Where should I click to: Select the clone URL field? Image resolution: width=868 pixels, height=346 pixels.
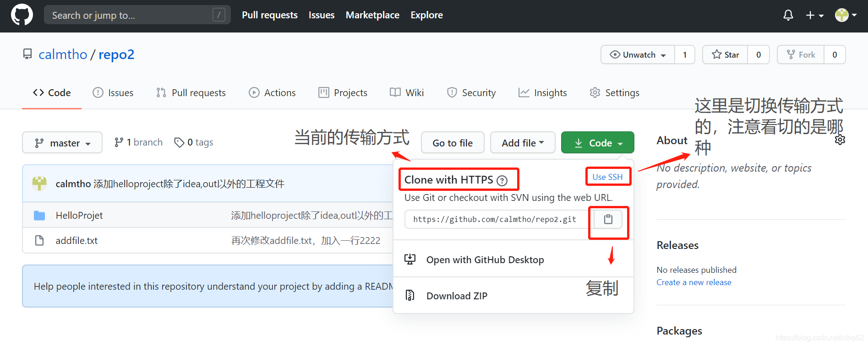pyautogui.click(x=499, y=219)
